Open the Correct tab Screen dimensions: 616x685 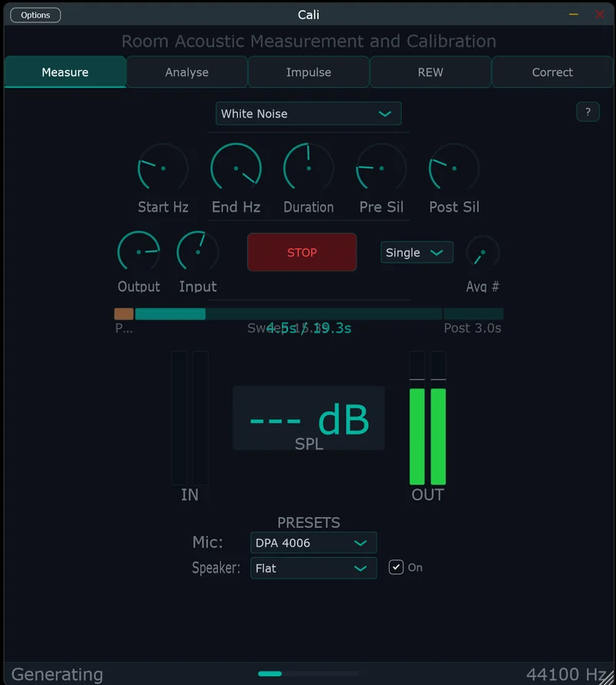tap(552, 72)
